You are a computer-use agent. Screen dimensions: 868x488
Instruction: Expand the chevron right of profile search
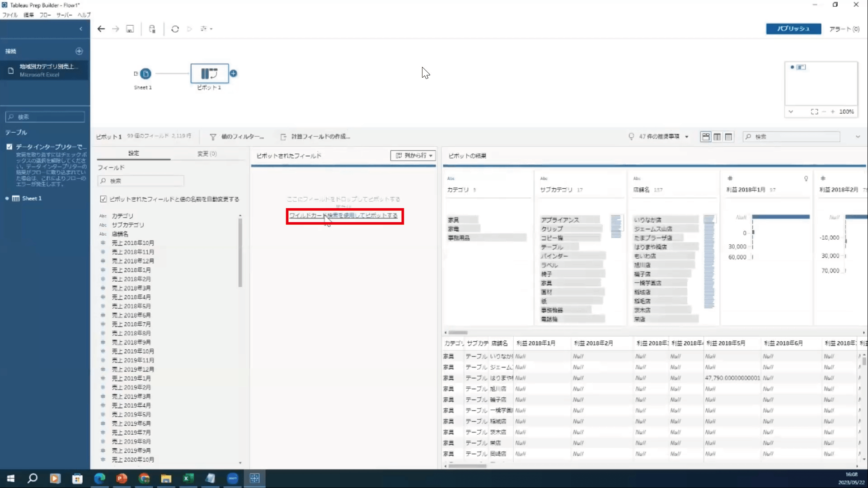[x=858, y=136]
